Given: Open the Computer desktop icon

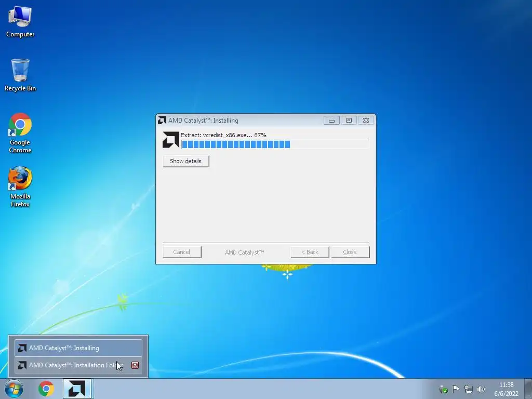Looking at the screenshot, I should pos(20,21).
